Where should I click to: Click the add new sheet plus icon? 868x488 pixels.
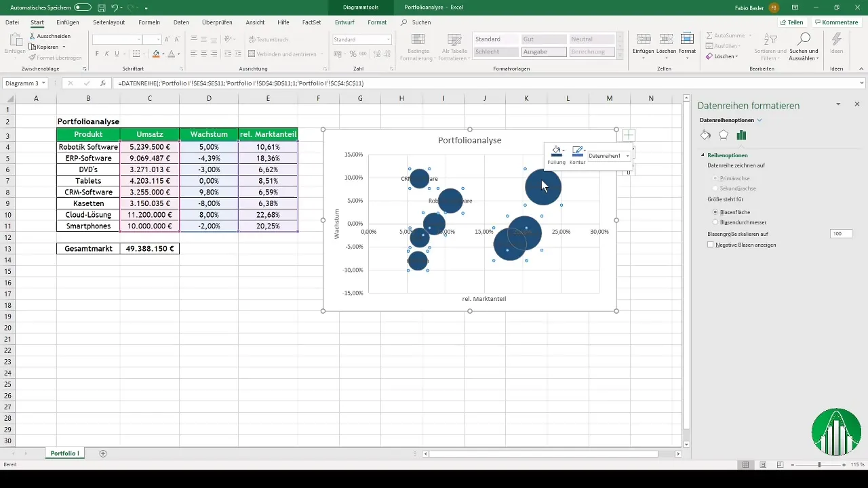click(x=103, y=453)
